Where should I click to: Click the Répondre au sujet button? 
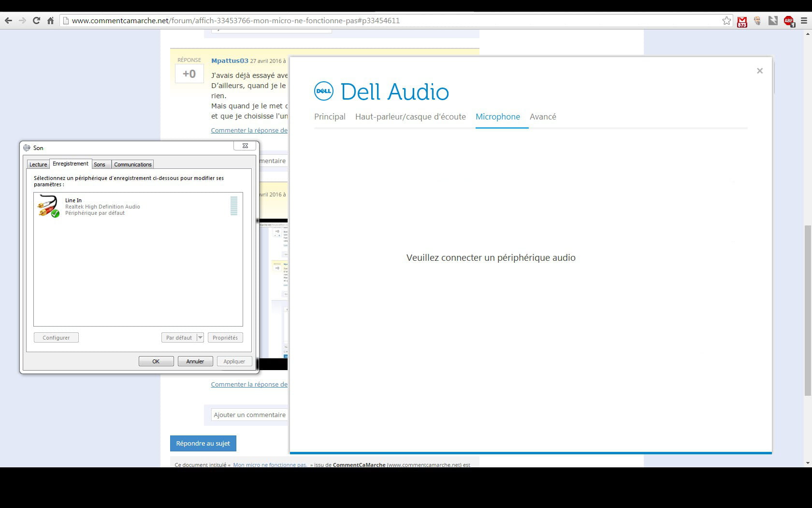coord(203,443)
